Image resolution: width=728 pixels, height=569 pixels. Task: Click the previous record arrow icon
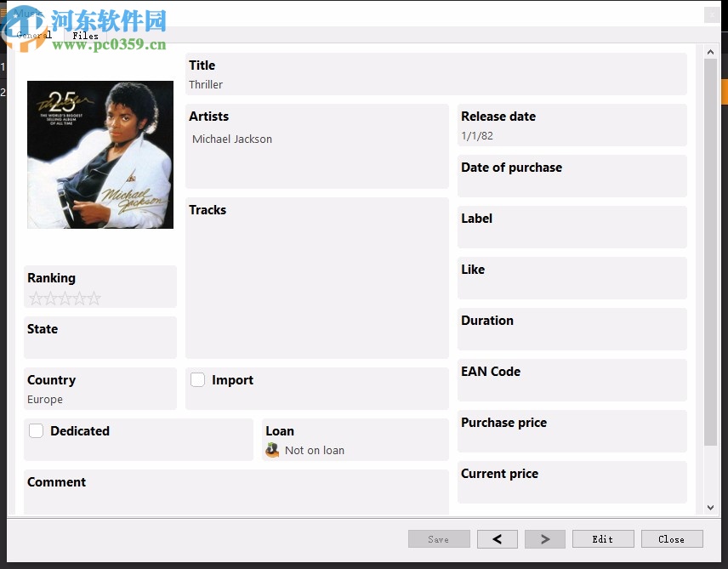point(497,538)
